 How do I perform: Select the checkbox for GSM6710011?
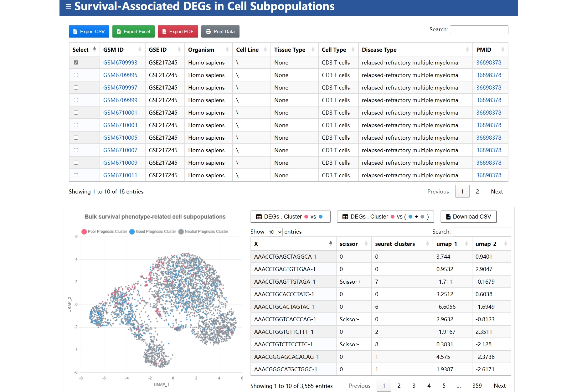(75, 175)
